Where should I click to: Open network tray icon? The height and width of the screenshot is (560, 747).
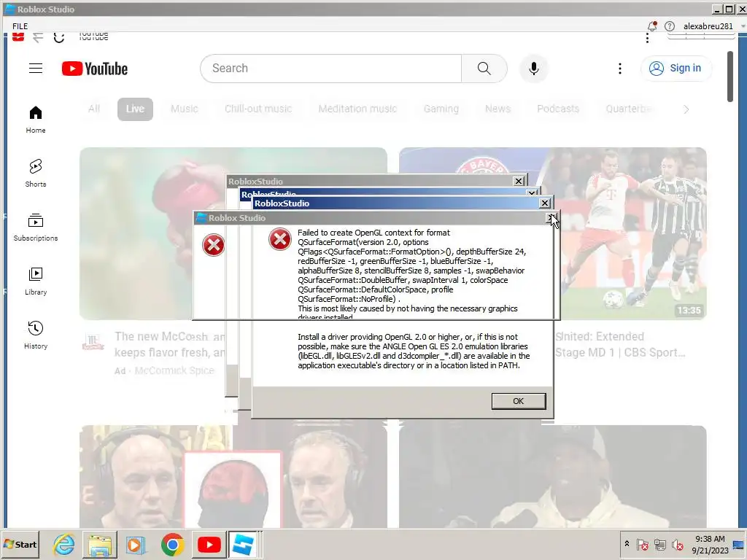click(659, 544)
